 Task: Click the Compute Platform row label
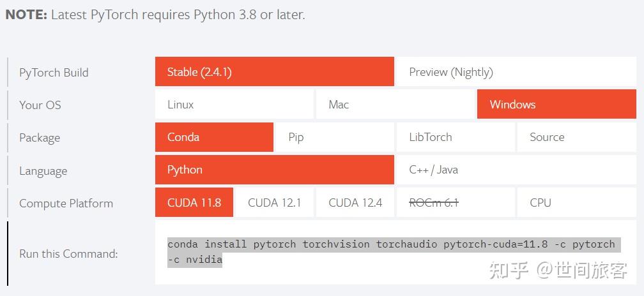point(66,204)
